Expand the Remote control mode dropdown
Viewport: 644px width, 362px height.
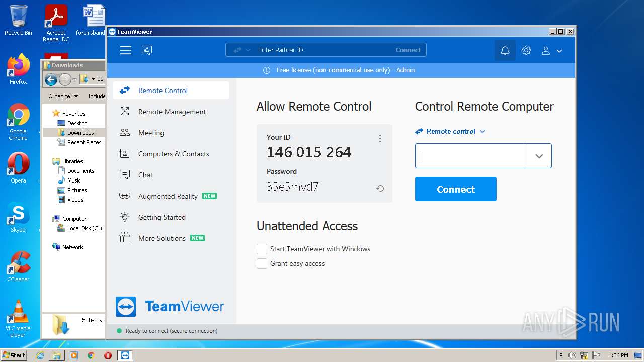pyautogui.click(x=450, y=131)
